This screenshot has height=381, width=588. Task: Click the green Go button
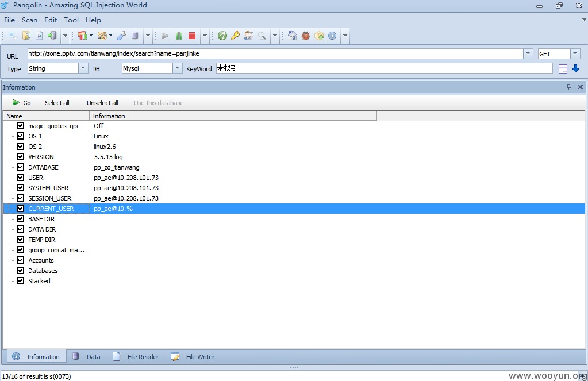tap(21, 103)
